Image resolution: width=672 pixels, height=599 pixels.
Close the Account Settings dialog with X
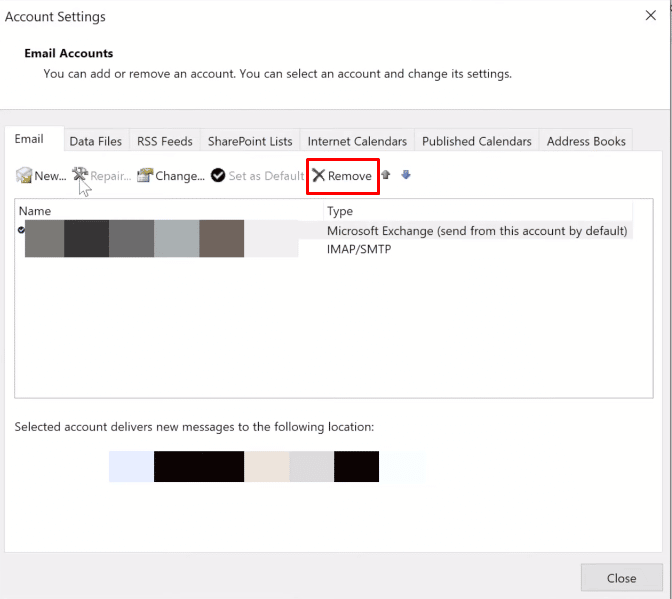(651, 15)
